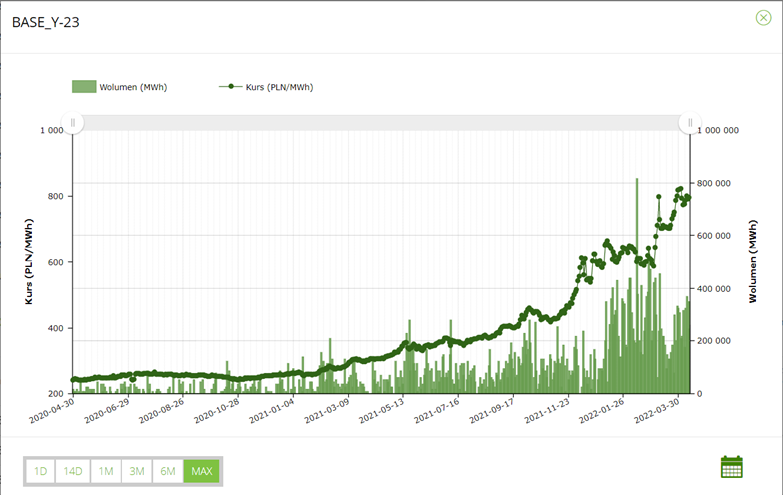The image size is (783, 495).
Task: Click the gray range selector track
Action: 380,122
